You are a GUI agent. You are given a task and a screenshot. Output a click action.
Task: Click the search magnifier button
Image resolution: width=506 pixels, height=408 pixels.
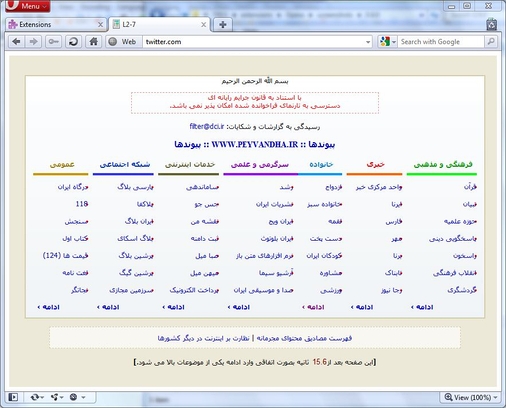coord(491,42)
